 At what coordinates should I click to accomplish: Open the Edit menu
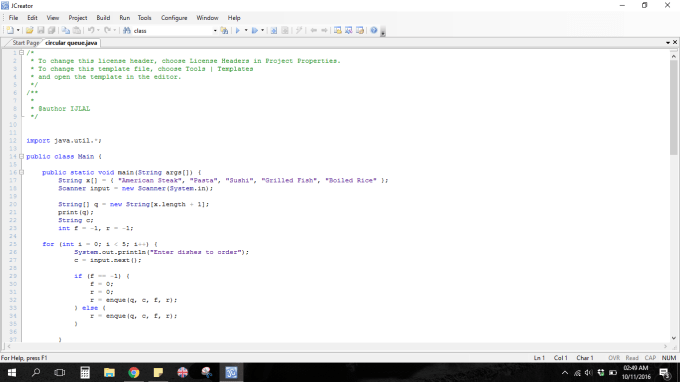pyautogui.click(x=33, y=18)
